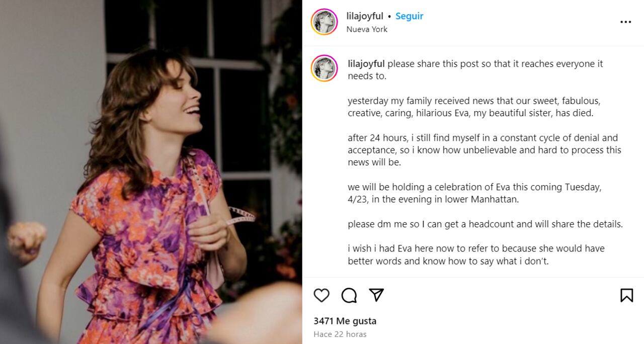Follow the account via the Seguir button

[x=409, y=16]
